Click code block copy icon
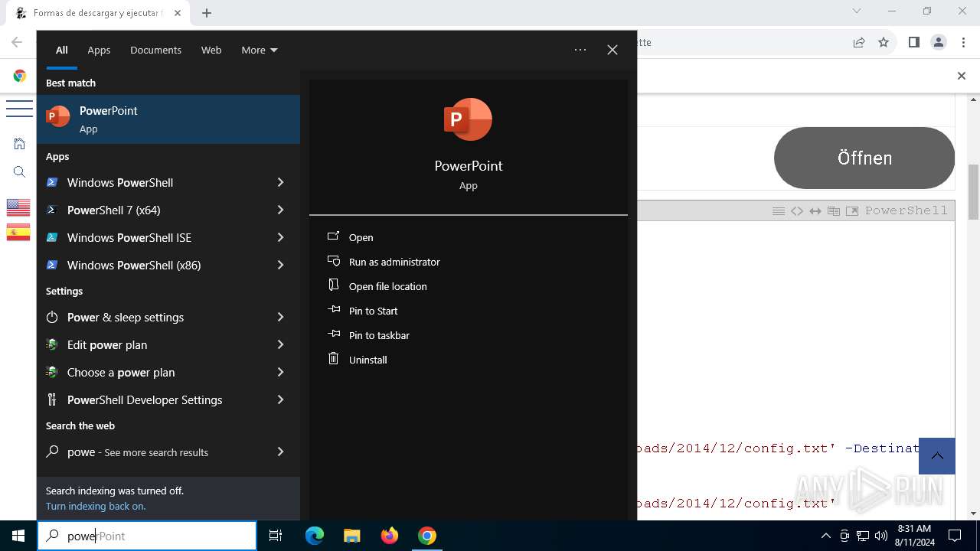The height and width of the screenshot is (551, 980). click(834, 210)
